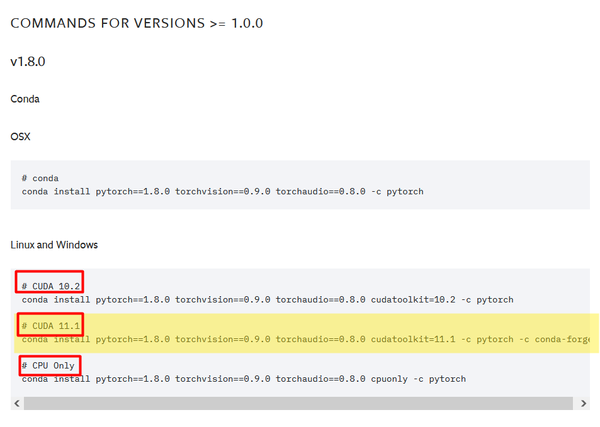Click the highlighted '# CUDA 11.1' comment

click(x=51, y=326)
